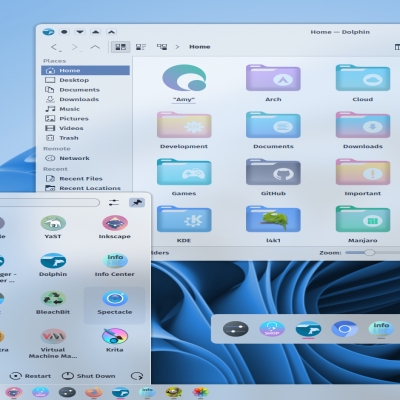This screenshot has height=400, width=400.
Task: Select Home in the Places panel
Action: (x=85, y=70)
